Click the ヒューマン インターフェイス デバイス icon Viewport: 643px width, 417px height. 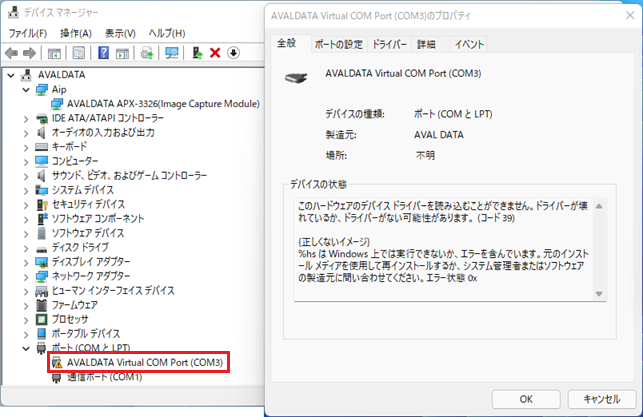tap(41, 291)
